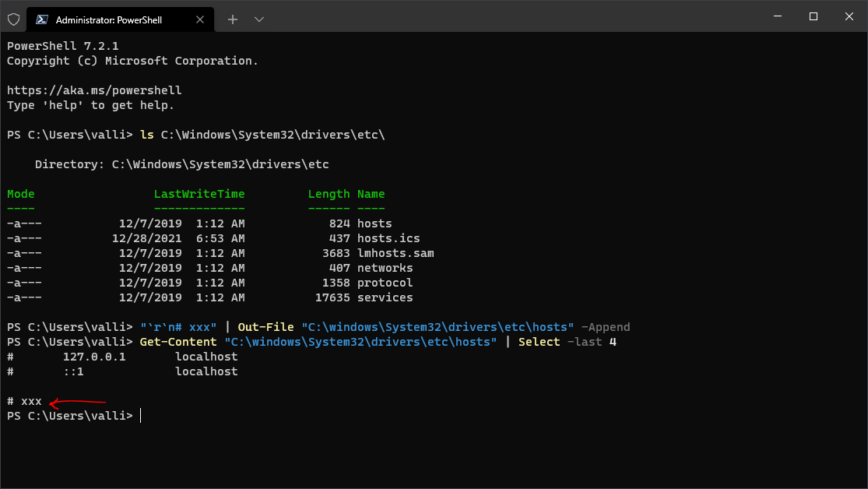This screenshot has width=868, height=489.
Task: Close the terminal window
Action: coord(849,16)
